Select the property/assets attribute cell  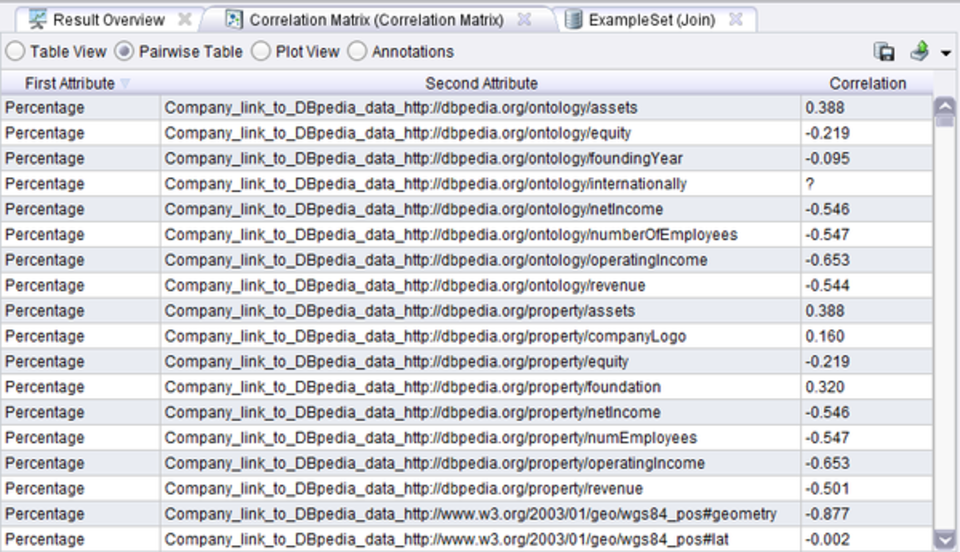481,311
